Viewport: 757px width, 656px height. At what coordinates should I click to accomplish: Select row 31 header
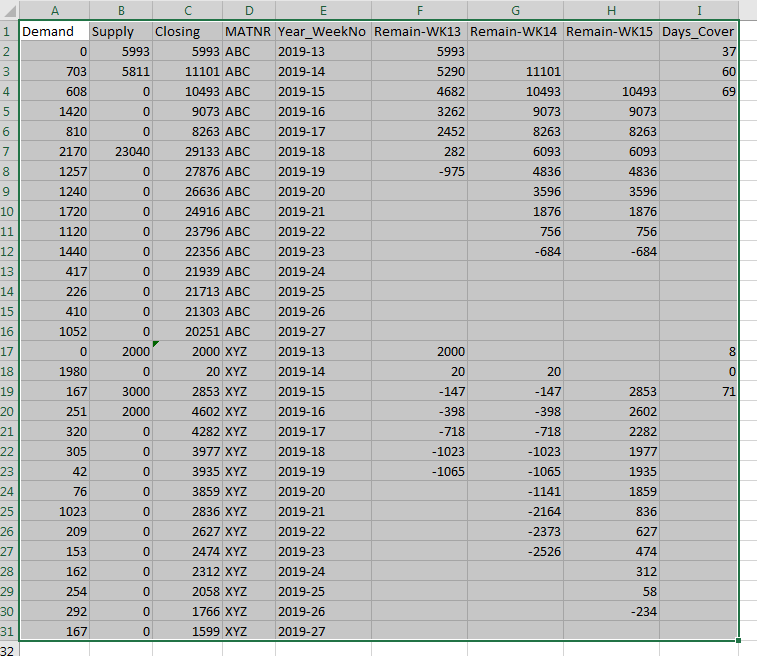pyautogui.click(x=9, y=631)
